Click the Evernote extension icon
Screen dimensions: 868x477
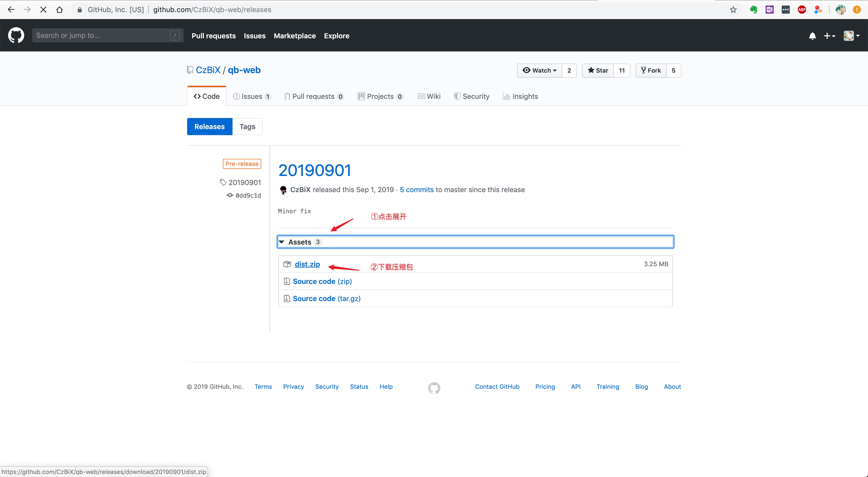point(754,10)
